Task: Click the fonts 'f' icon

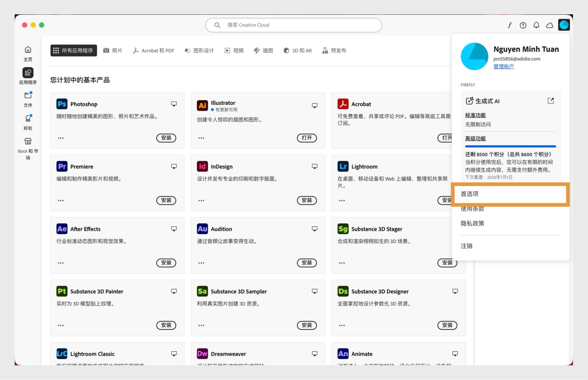Action: pyautogui.click(x=510, y=25)
